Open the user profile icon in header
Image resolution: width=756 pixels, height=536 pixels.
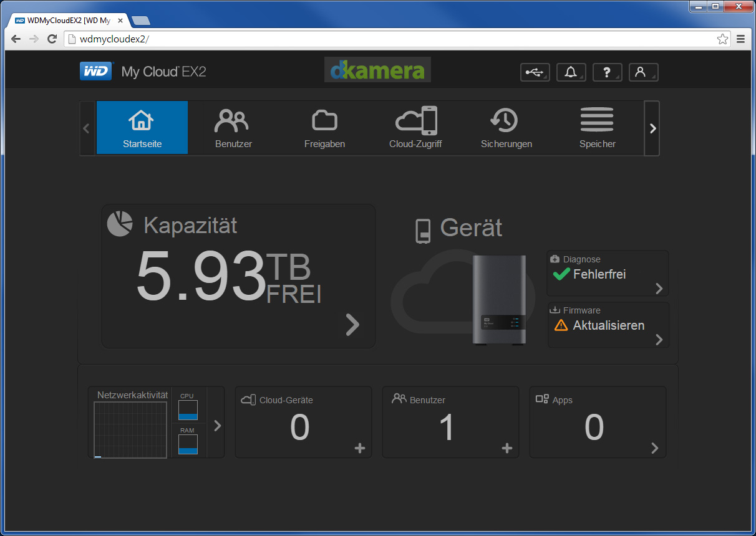(643, 72)
